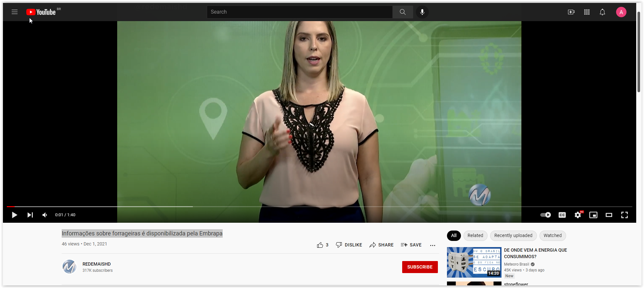Click the video title text
Viewport: 644px width, 288px height.
142,233
